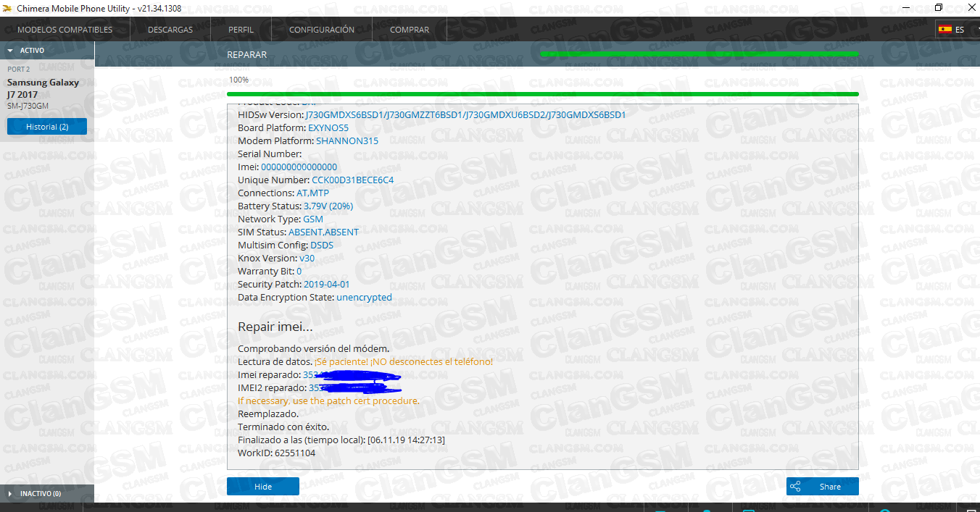980x512 pixels.
Task: Click the SHANNON315 modem platform value
Action: tap(347, 141)
